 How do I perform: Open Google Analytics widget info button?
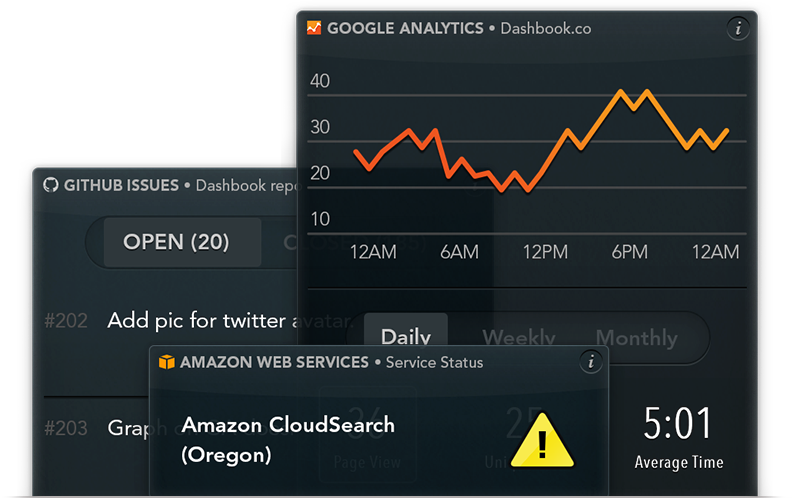tap(738, 28)
